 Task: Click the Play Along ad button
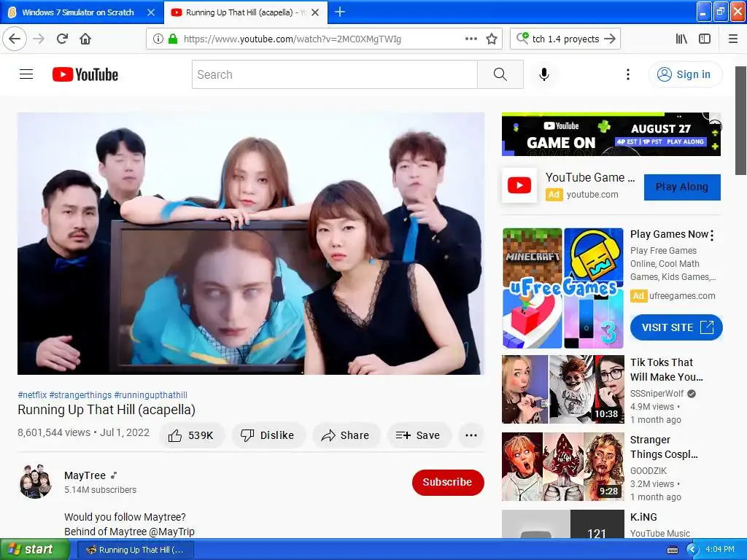pyautogui.click(x=682, y=187)
